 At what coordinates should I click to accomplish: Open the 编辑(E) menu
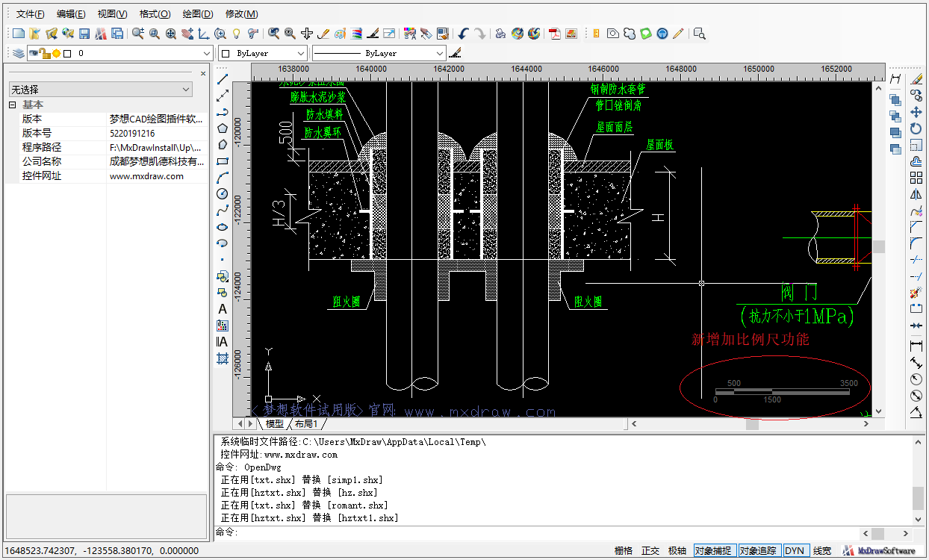[71, 14]
